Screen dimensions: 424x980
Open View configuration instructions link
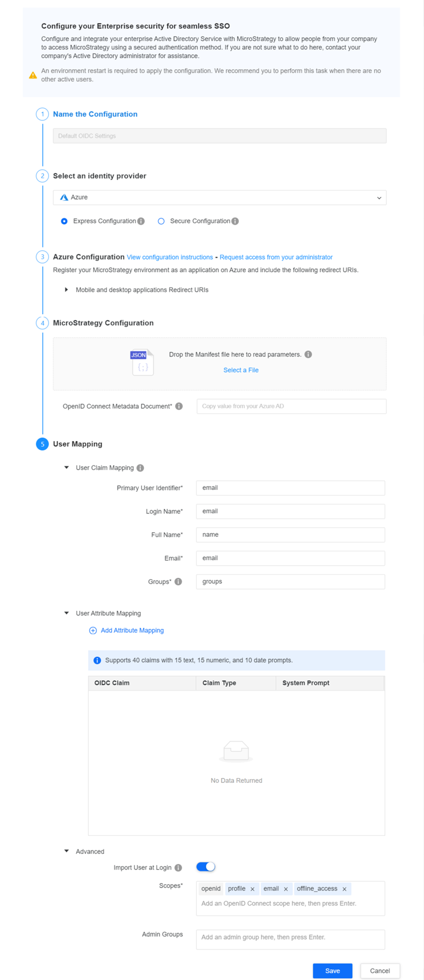point(170,257)
